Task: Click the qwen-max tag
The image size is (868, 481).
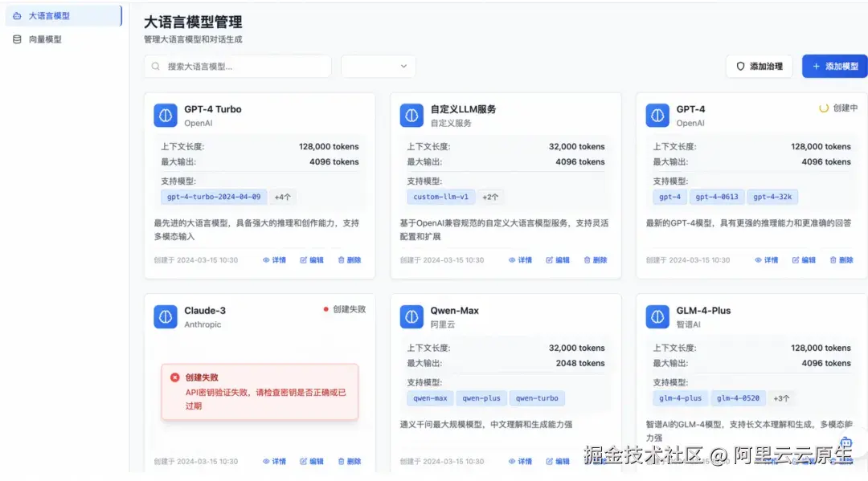Action: coord(430,398)
